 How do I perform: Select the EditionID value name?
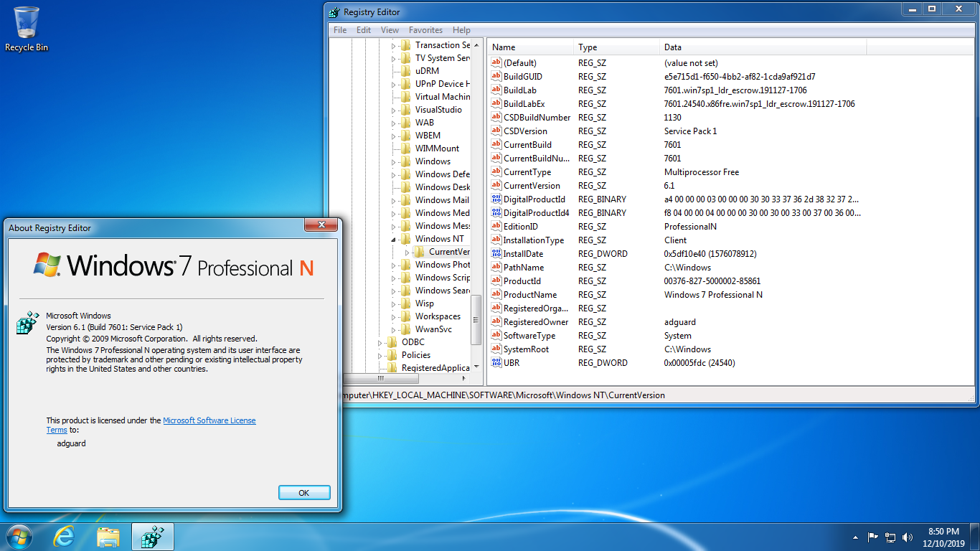click(521, 227)
